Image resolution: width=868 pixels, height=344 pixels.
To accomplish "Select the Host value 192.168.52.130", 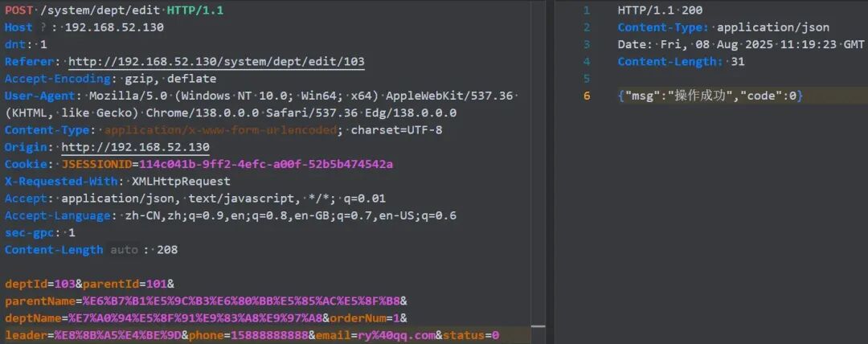I will point(114,27).
